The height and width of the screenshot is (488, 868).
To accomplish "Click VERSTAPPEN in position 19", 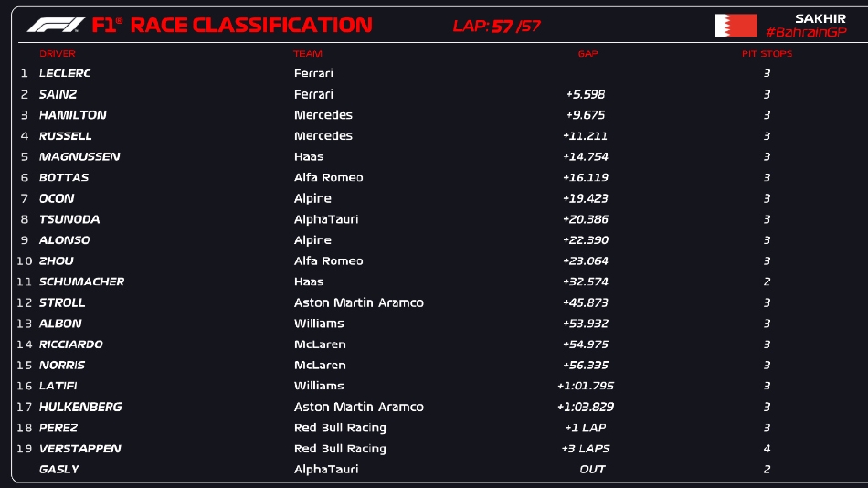I will (80, 449).
